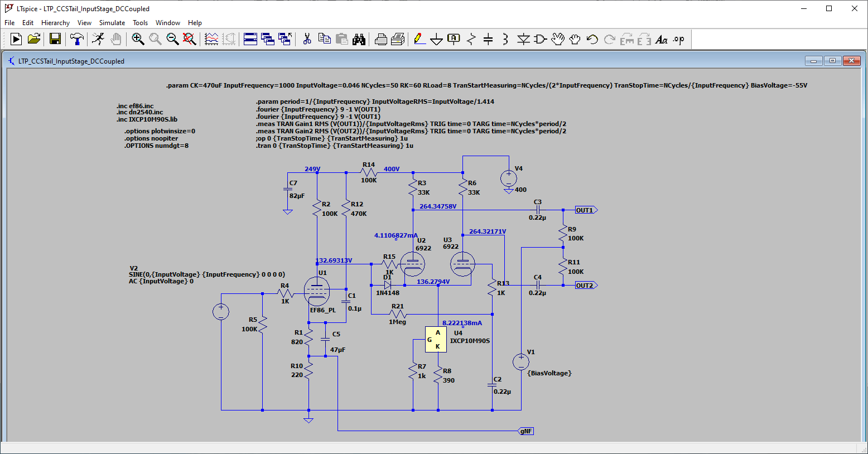The image size is (868, 454).
Task: Open the Component gate icon
Action: pos(541,39)
